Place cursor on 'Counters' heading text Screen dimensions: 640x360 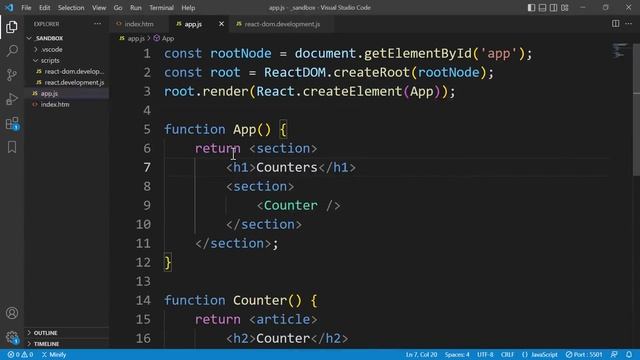(287, 167)
